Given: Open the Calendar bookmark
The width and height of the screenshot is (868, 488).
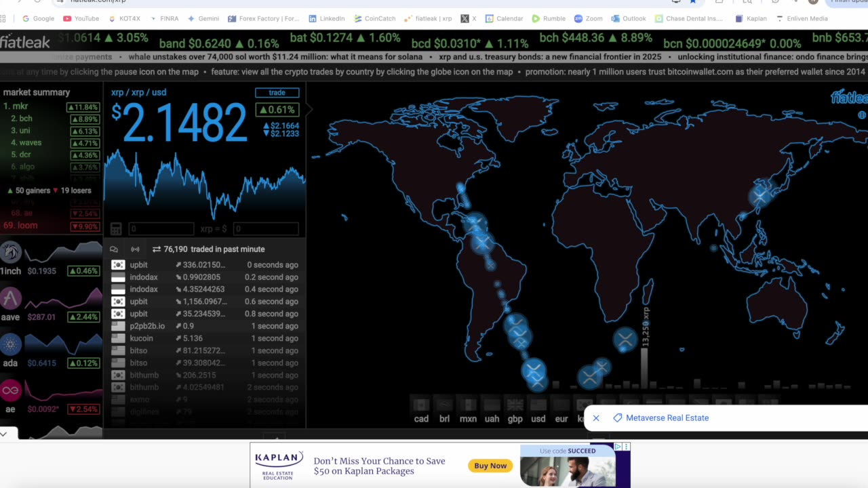Looking at the screenshot, I should [504, 18].
